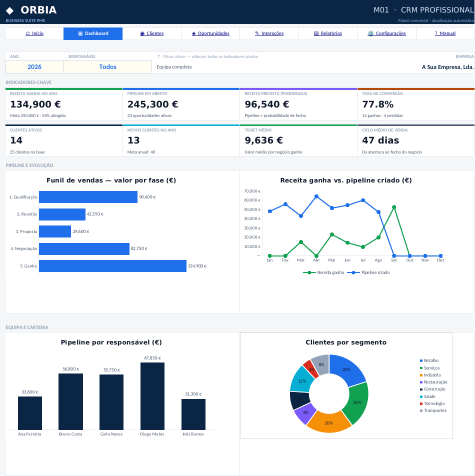Click the Ticket médio value 9,636 €
This screenshot has height=476, width=475.
(x=264, y=140)
